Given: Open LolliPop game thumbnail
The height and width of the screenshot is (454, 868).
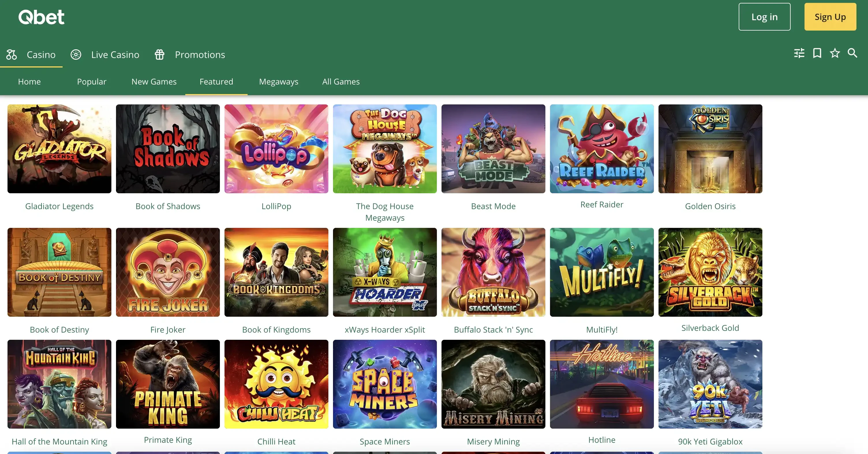Looking at the screenshot, I should (276, 149).
